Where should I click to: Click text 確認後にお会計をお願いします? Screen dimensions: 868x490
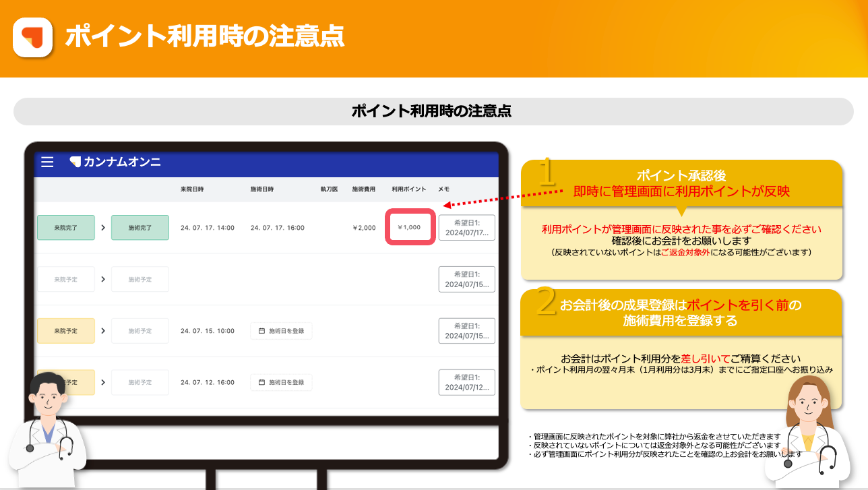(681, 241)
